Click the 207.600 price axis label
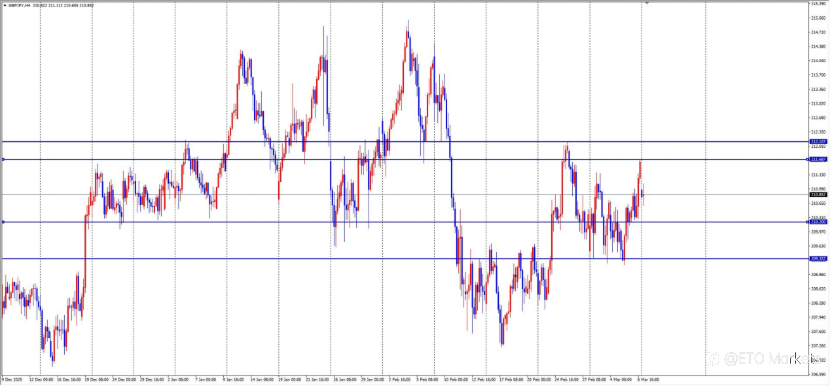This screenshot has width=831, height=387. tap(818, 331)
